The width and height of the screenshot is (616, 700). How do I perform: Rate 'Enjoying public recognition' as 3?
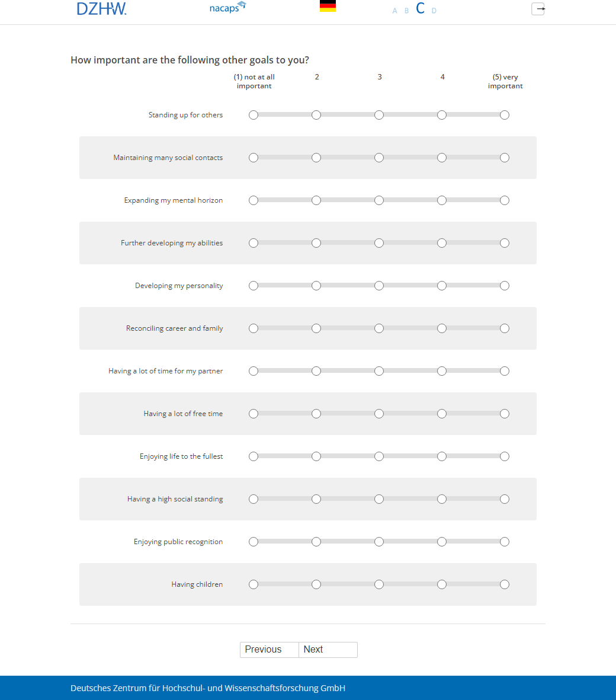[x=379, y=542]
